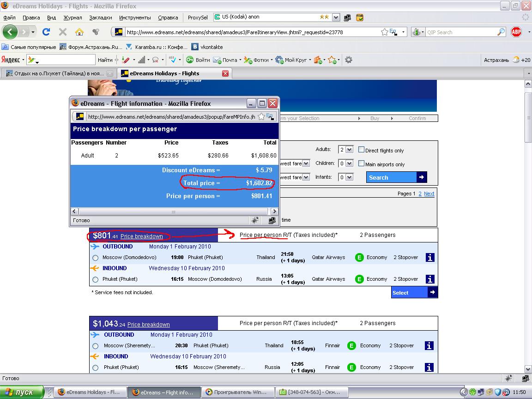The height and width of the screenshot is (399, 532).
Task: Open Price breakdown for $1,043.24 fare
Action: click(x=149, y=325)
